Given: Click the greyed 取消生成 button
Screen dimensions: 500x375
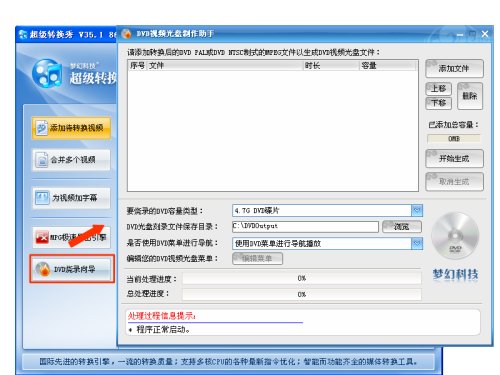Looking at the screenshot, I should (454, 182).
